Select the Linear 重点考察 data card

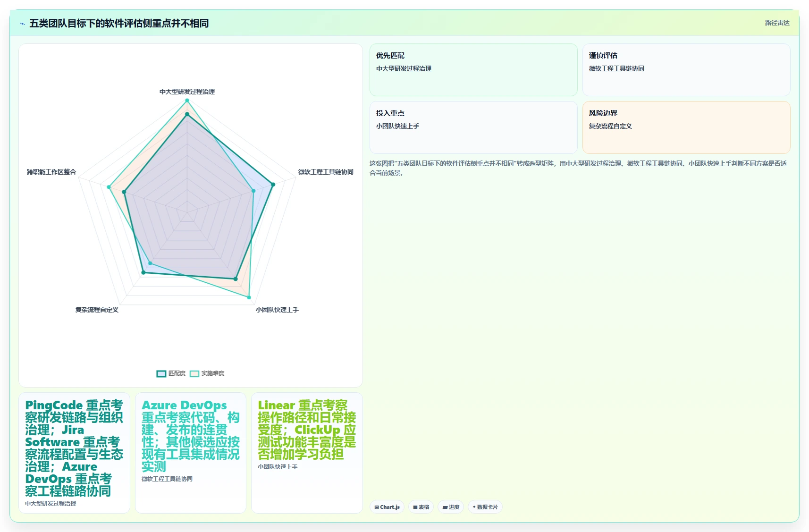(x=307, y=453)
